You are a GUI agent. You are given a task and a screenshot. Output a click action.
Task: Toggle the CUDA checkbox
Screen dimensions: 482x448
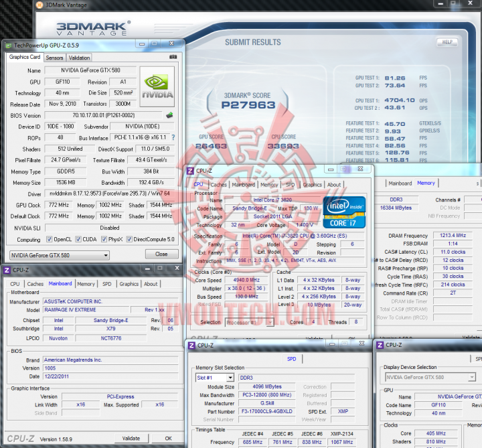pyautogui.click(x=78, y=239)
